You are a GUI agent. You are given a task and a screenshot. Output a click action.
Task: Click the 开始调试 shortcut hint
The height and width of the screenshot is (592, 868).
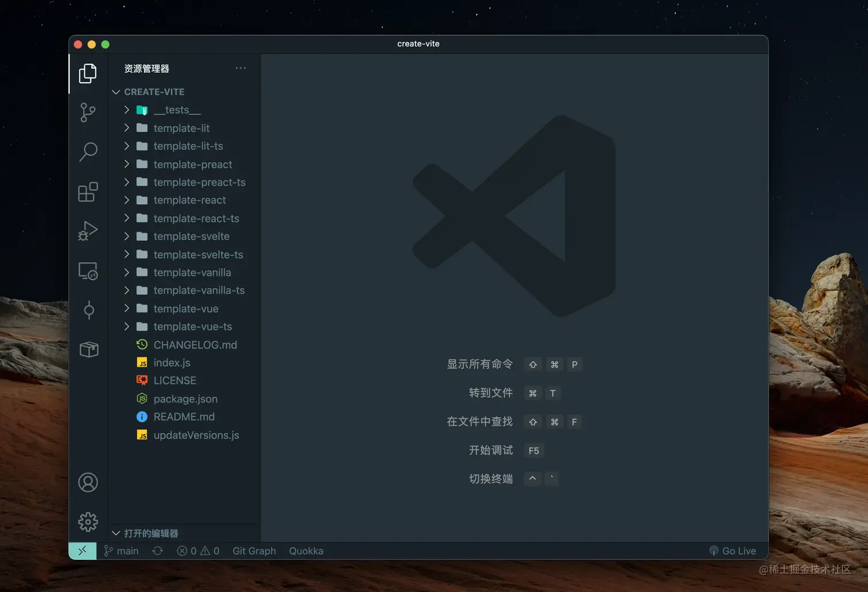pyautogui.click(x=491, y=450)
